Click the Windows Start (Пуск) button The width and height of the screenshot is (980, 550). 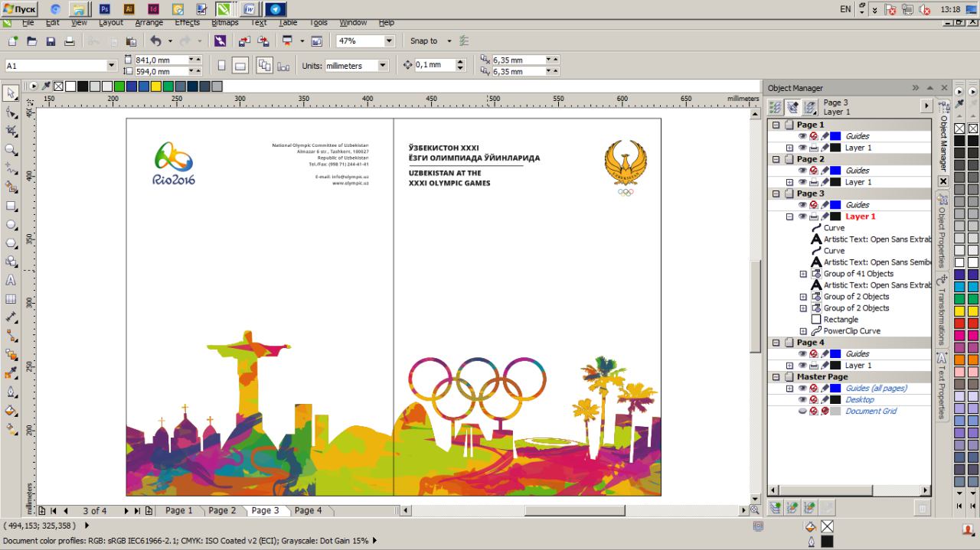click(x=19, y=9)
